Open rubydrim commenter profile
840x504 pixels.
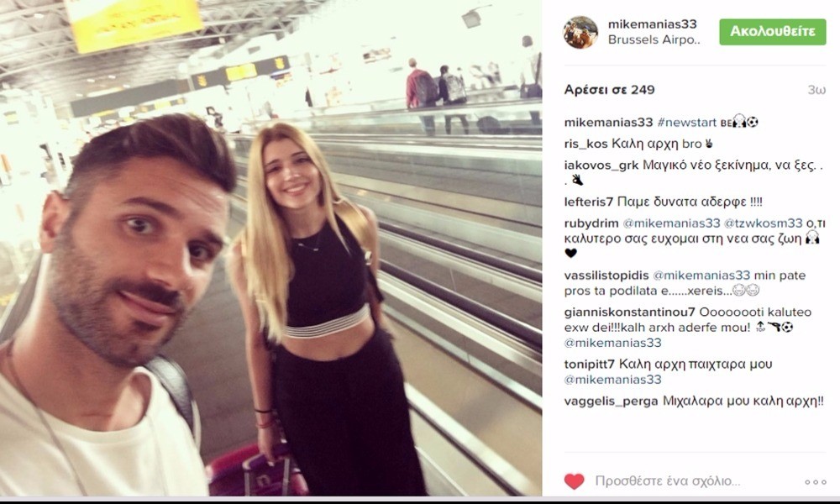coord(591,223)
